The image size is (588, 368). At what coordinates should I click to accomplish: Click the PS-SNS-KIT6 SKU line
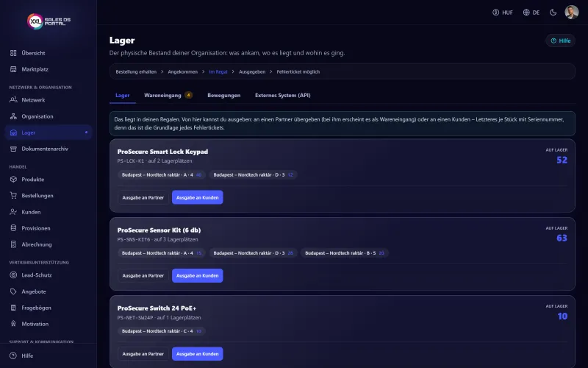click(157, 239)
